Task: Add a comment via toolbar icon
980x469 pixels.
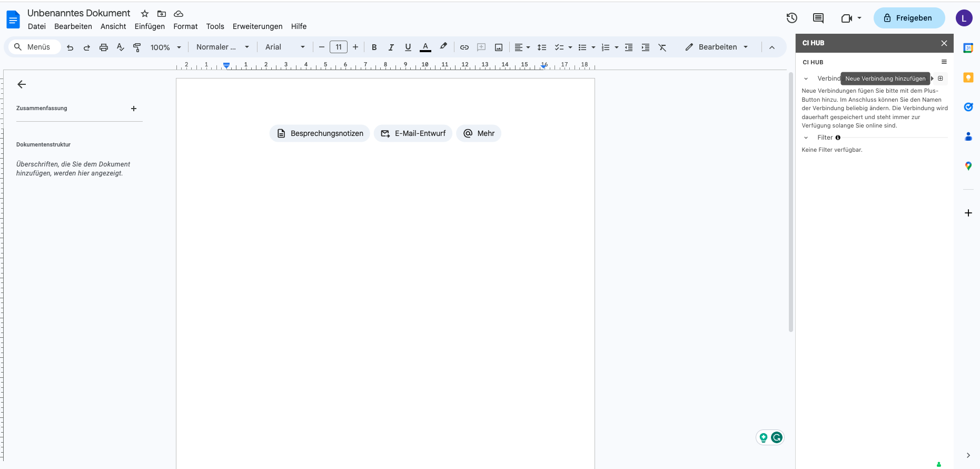Action: pos(481,47)
